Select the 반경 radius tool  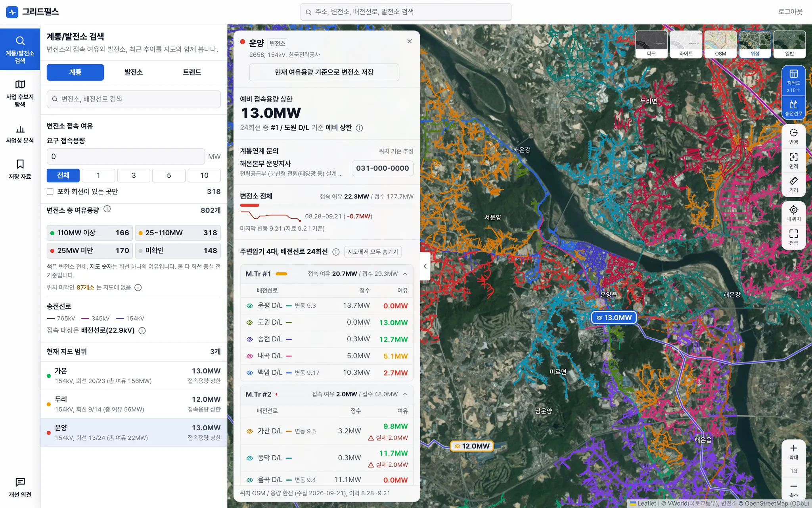pyautogui.click(x=793, y=136)
